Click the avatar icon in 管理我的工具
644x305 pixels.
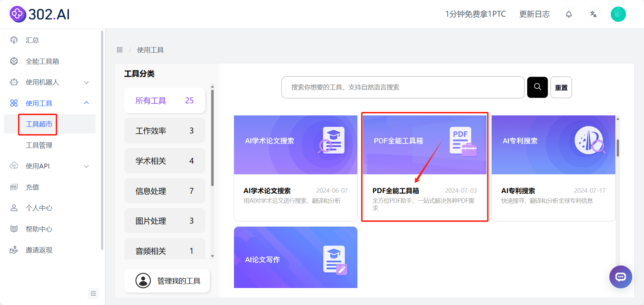tap(143, 281)
